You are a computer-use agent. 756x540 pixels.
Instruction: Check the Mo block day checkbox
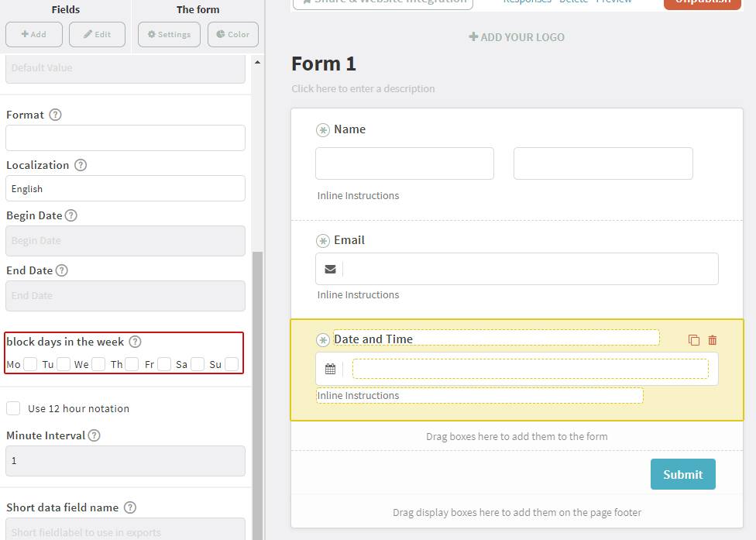(x=30, y=364)
